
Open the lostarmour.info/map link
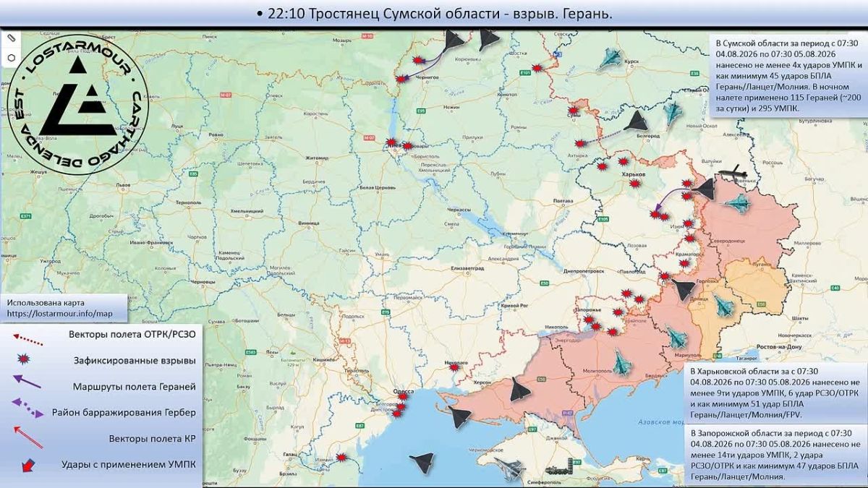pyautogui.click(x=60, y=314)
